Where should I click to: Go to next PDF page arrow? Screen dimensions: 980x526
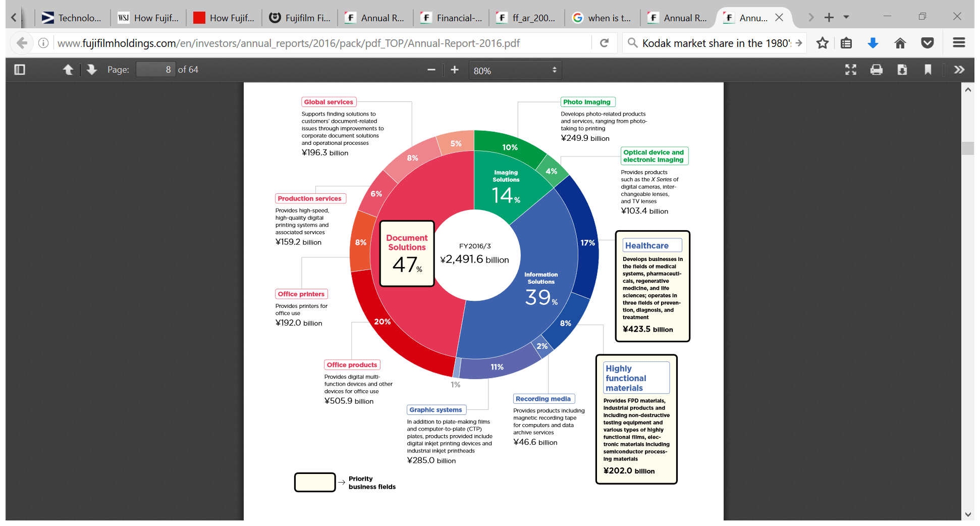pos(91,70)
